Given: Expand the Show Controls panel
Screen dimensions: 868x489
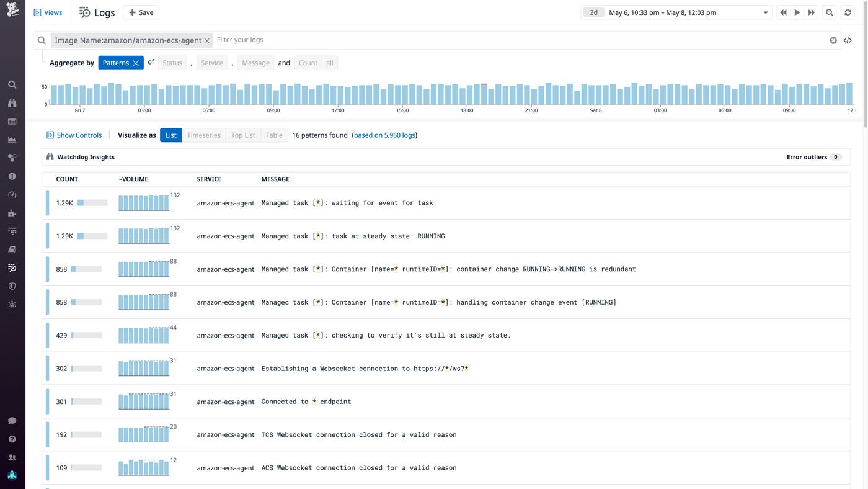Looking at the screenshot, I should coord(74,135).
